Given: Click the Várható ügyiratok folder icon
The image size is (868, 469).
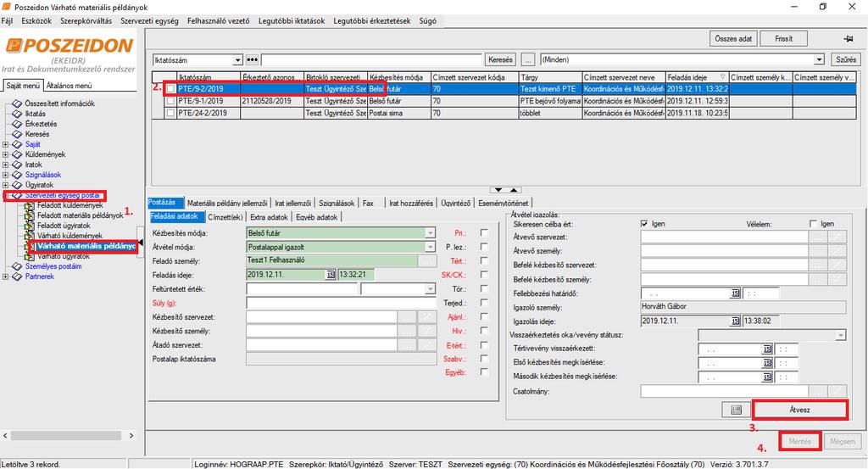Looking at the screenshot, I should pyautogui.click(x=30, y=256).
